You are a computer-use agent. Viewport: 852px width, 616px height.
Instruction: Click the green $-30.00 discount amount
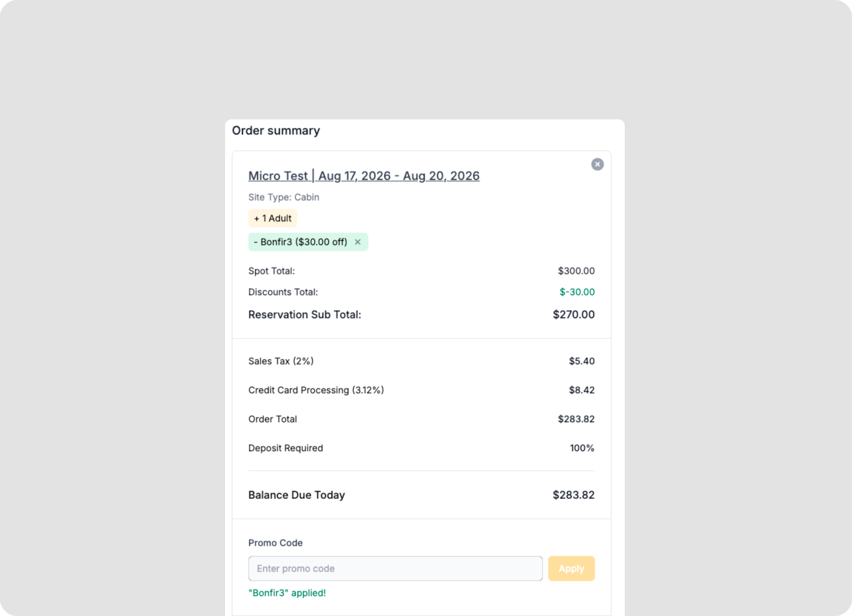[x=577, y=292]
